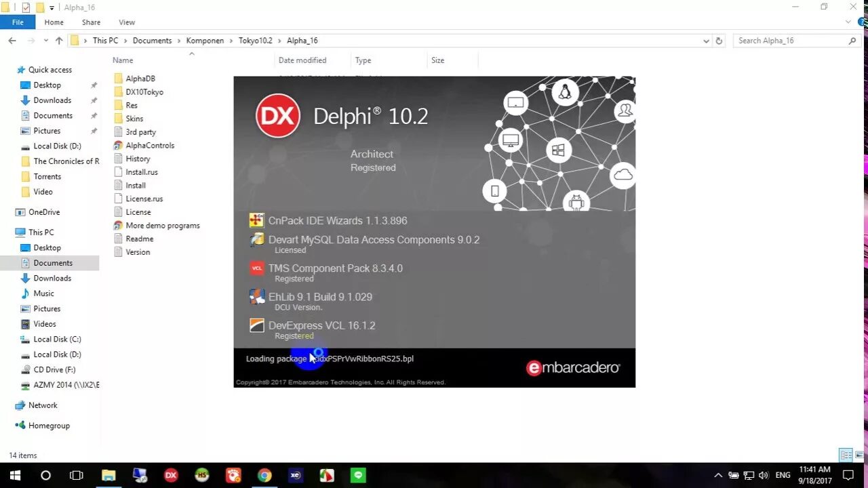
Task: Switch to Large icons view in status bar
Action: 860,455
